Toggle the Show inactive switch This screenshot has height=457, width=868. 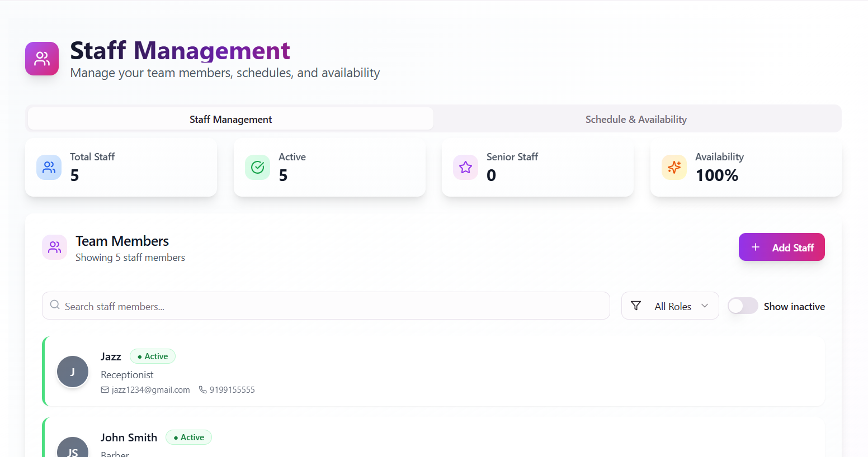pos(742,306)
